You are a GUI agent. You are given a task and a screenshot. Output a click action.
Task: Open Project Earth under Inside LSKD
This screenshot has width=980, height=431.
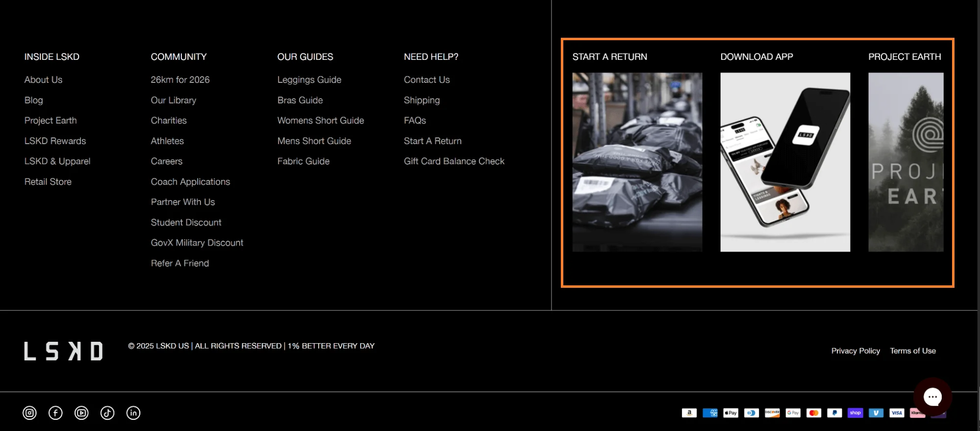pos(50,121)
